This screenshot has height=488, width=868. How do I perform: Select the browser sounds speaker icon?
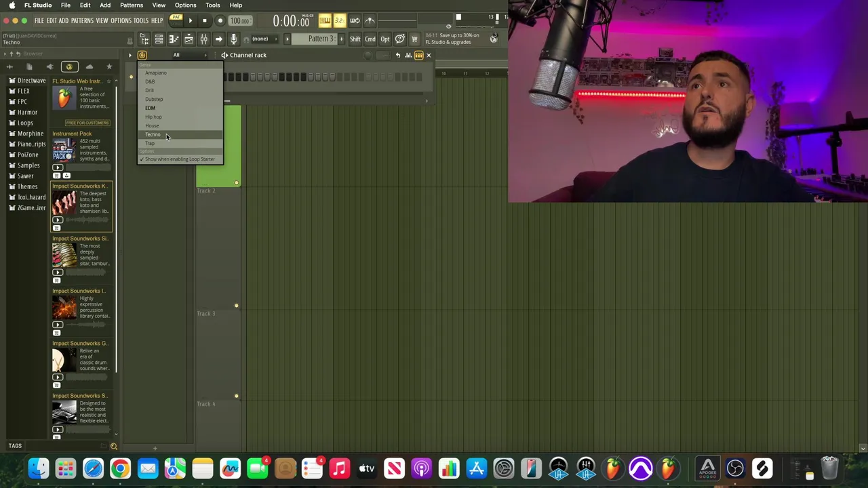click(x=50, y=66)
